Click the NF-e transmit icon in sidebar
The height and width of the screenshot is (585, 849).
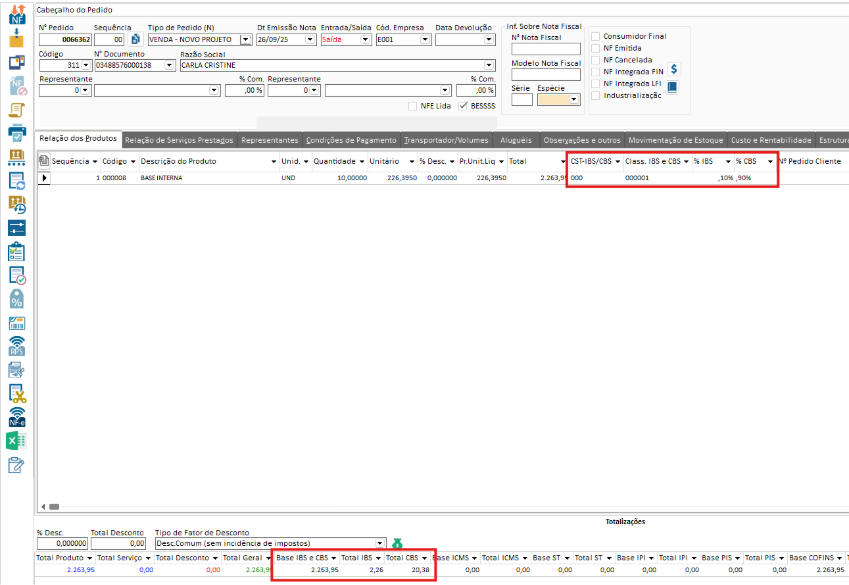pyautogui.click(x=15, y=417)
